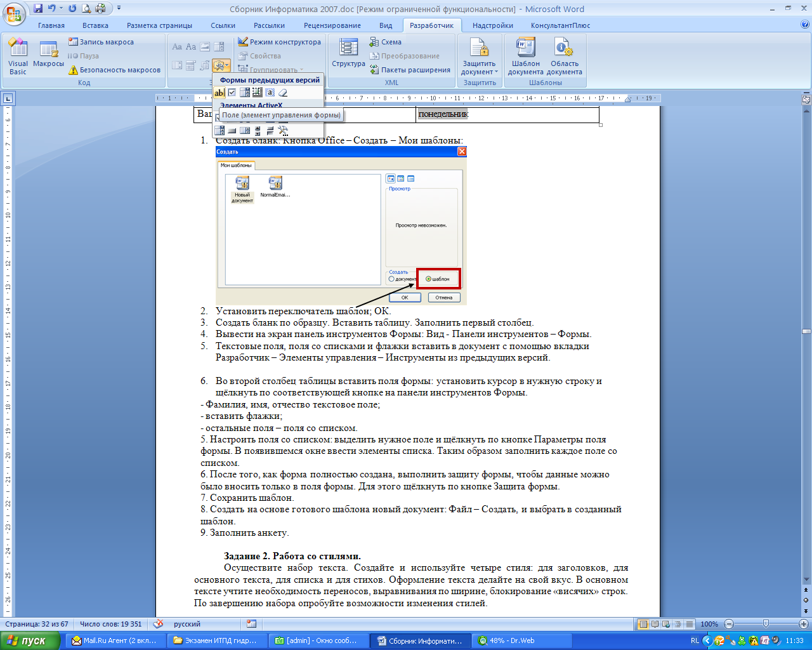
Task: Switch to Print Layout view
Action: 643,624
